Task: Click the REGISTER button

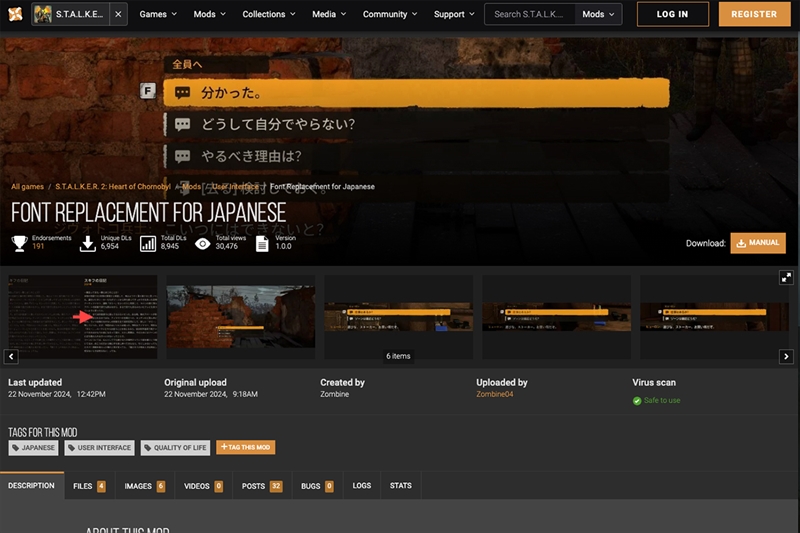Action: tap(754, 14)
